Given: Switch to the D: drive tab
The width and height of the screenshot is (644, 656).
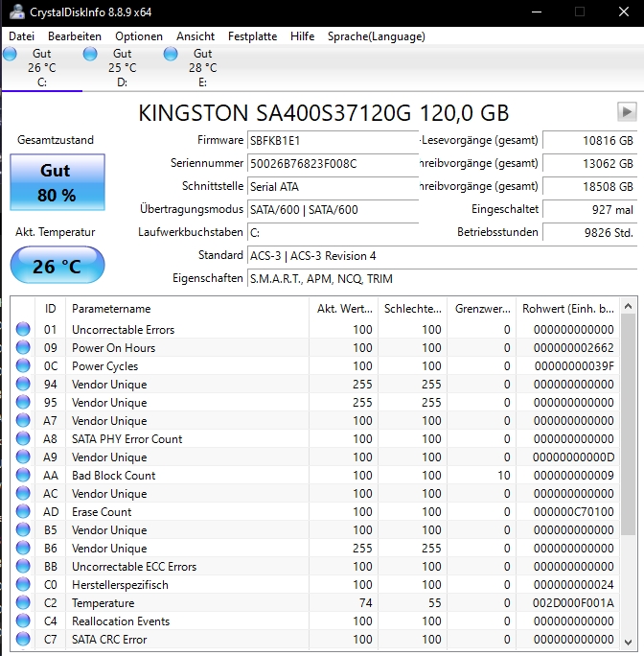Looking at the screenshot, I should coord(122,68).
